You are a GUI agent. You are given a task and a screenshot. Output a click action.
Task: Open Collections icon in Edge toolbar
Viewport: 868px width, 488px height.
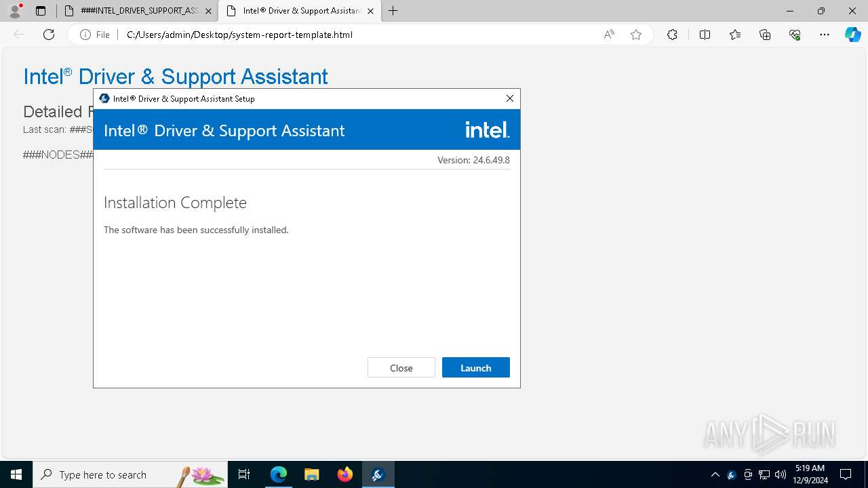pyautogui.click(x=765, y=35)
